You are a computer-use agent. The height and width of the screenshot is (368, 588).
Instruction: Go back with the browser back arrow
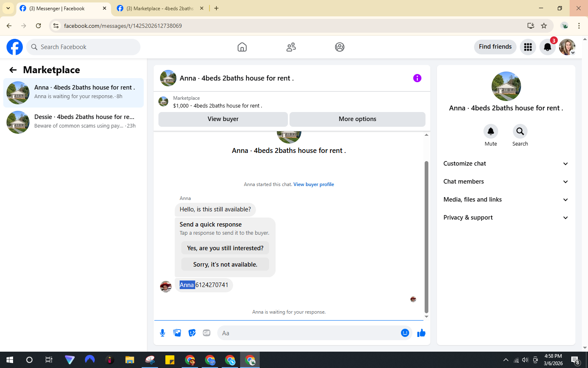(x=9, y=26)
